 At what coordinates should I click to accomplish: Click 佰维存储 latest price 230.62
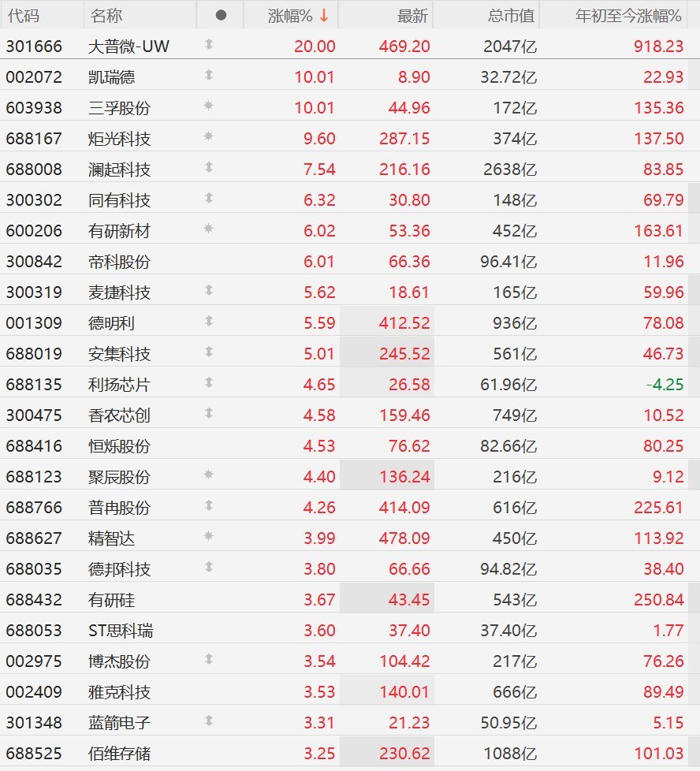(x=404, y=754)
